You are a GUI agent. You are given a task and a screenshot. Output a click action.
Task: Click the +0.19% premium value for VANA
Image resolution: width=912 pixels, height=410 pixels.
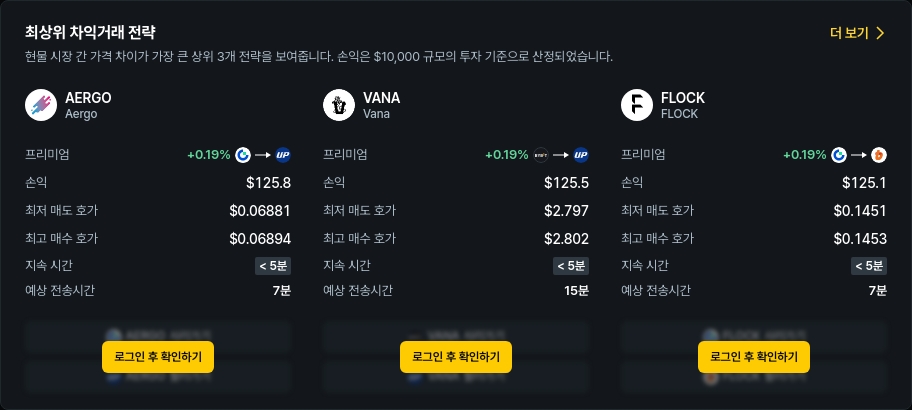click(506, 155)
